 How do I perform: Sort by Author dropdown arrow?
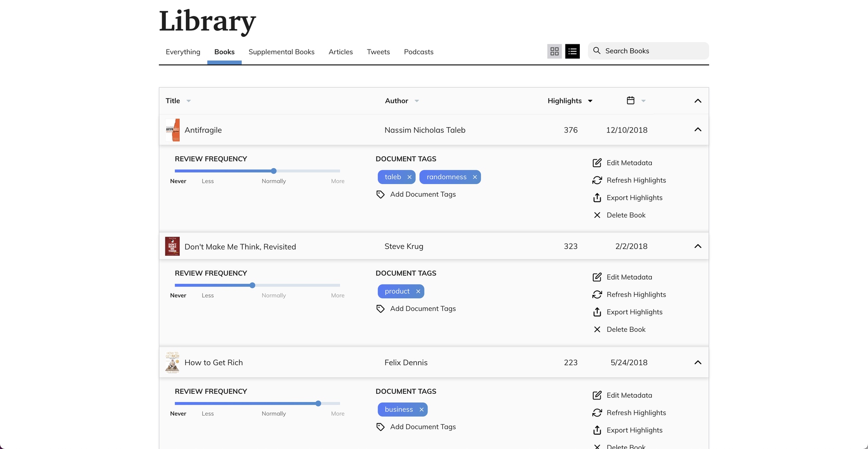point(417,101)
